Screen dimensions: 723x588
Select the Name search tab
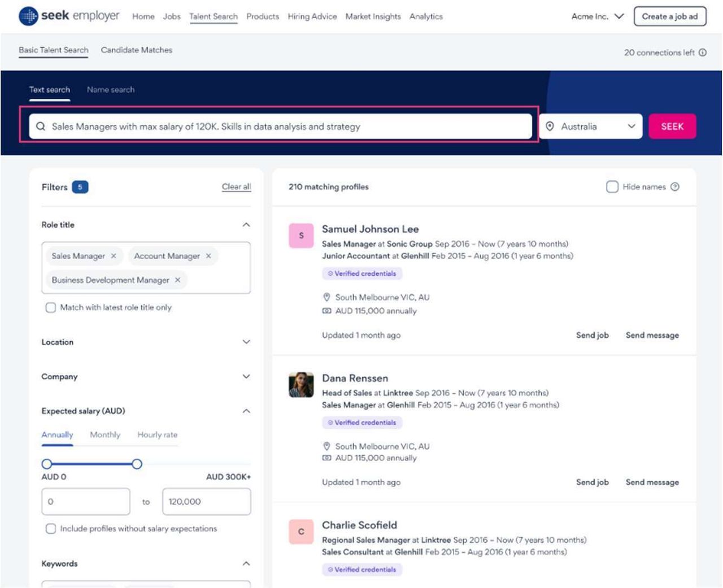pos(111,89)
